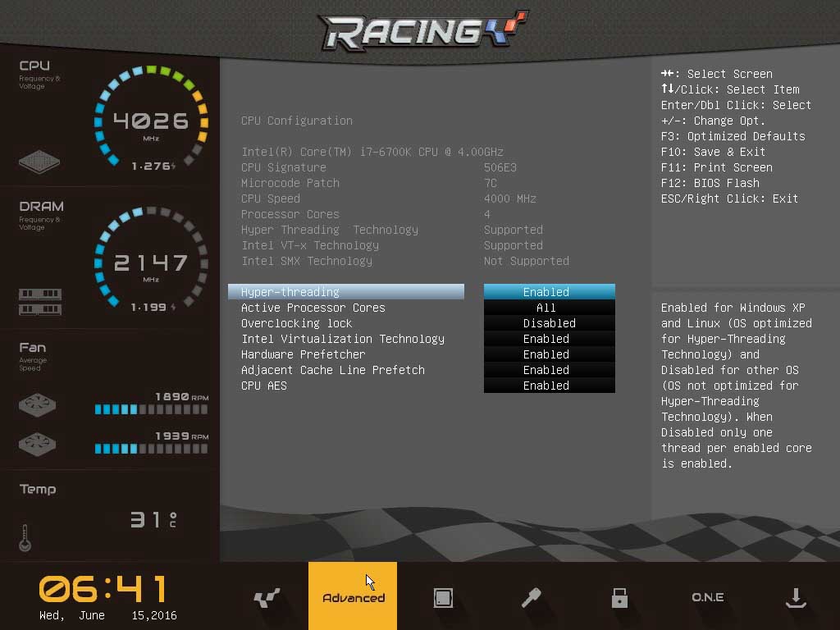Change Active Processor Cores value All

(549, 308)
